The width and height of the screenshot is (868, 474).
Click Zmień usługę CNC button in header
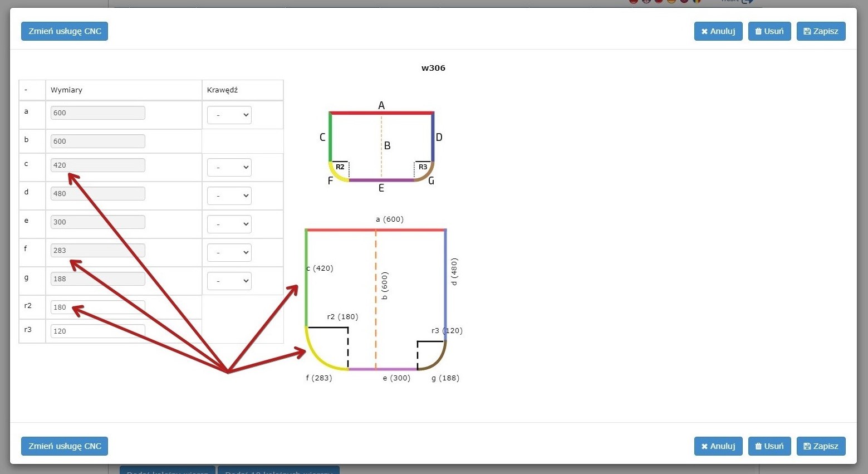tap(65, 31)
